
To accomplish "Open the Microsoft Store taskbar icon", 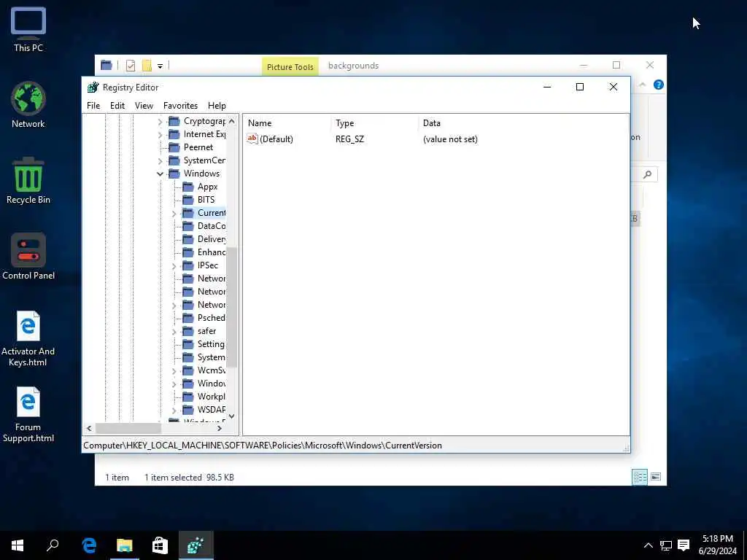I will [x=160, y=545].
